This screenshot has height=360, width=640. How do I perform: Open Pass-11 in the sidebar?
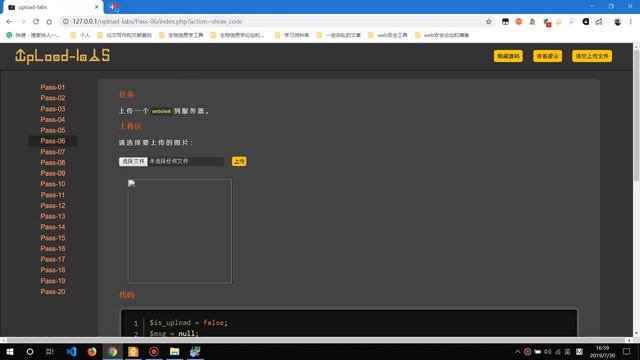(53, 195)
